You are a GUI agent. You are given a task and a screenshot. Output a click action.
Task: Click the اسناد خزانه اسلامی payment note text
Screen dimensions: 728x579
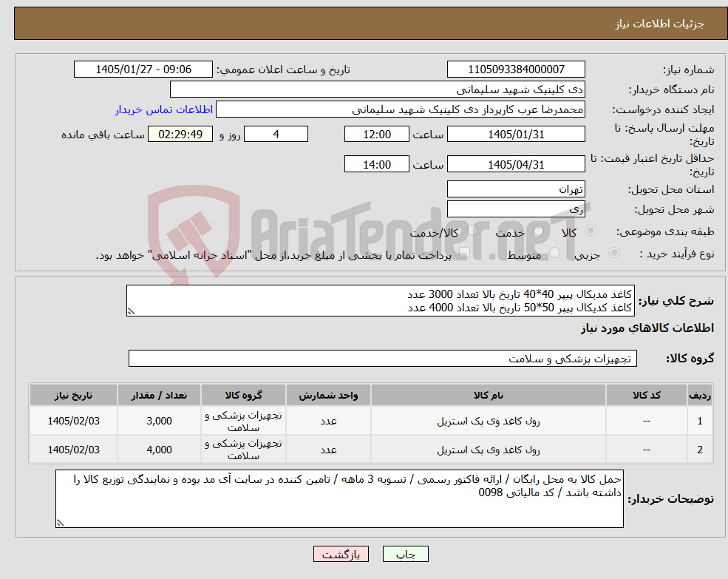273,256
